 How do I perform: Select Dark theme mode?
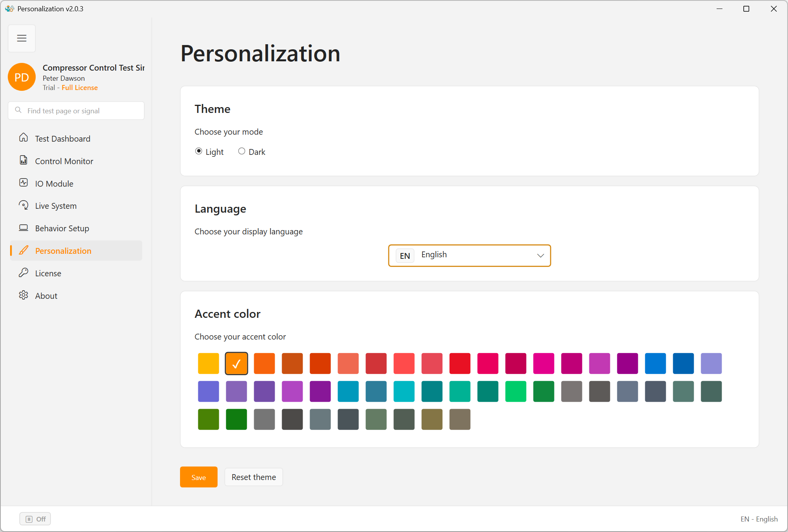point(251,152)
